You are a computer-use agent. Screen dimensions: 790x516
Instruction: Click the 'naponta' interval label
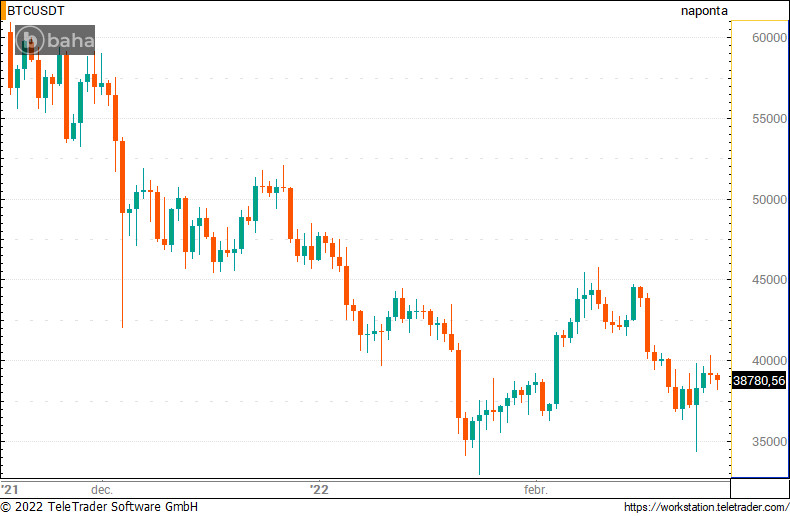(704, 11)
